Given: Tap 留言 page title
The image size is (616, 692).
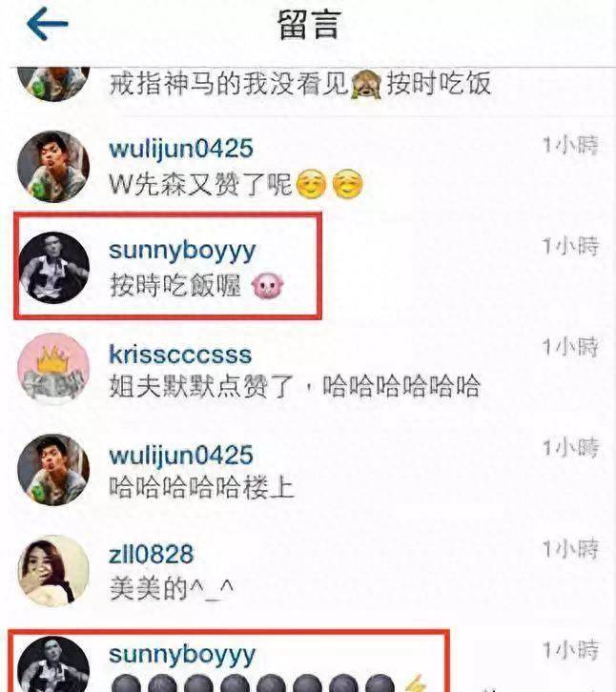Looking at the screenshot, I should point(310,25).
